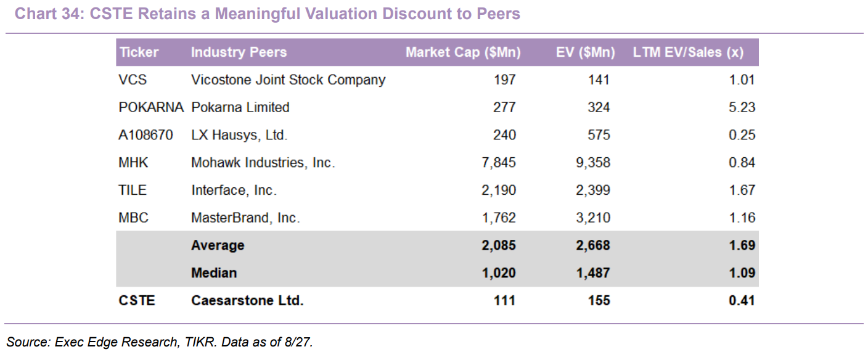
Task: Select the Median row label
Action: tap(214, 272)
